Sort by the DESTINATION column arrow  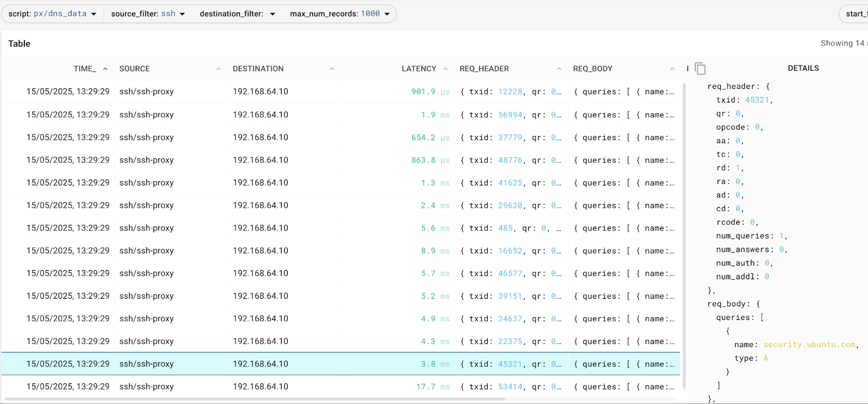(332, 69)
